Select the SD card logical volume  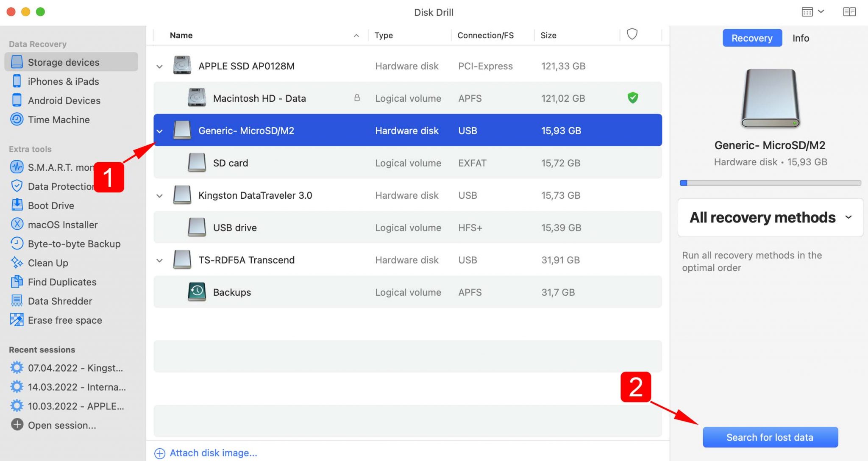pos(408,163)
